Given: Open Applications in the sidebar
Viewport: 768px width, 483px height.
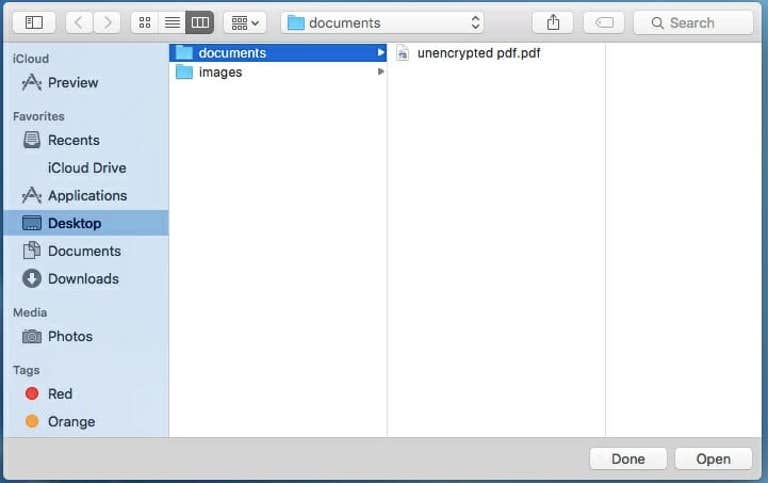Looking at the screenshot, I should click(x=86, y=195).
